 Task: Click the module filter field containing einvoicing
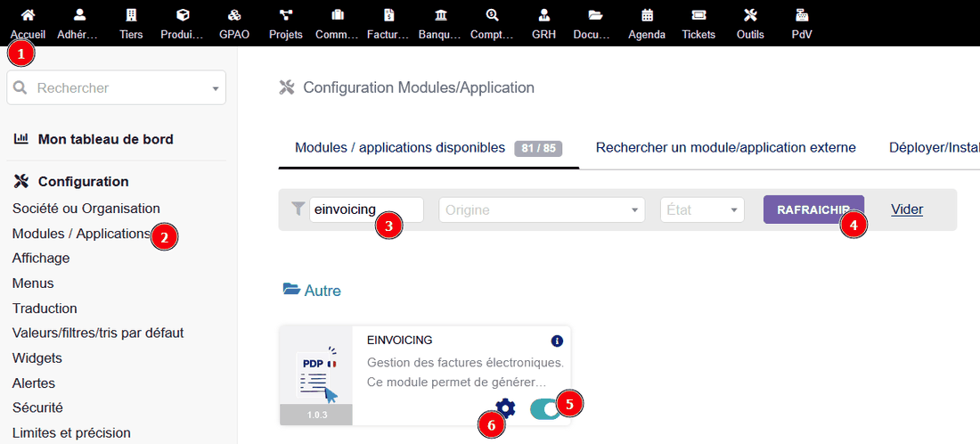pyautogui.click(x=366, y=210)
